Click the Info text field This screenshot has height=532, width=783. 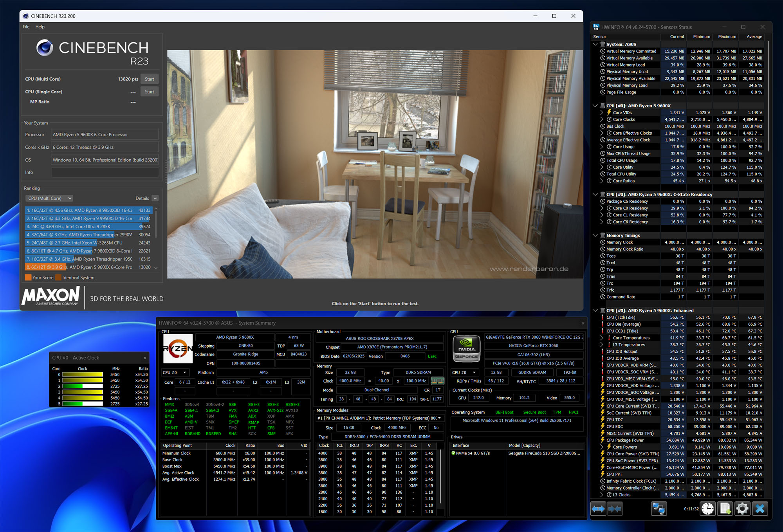tap(105, 172)
